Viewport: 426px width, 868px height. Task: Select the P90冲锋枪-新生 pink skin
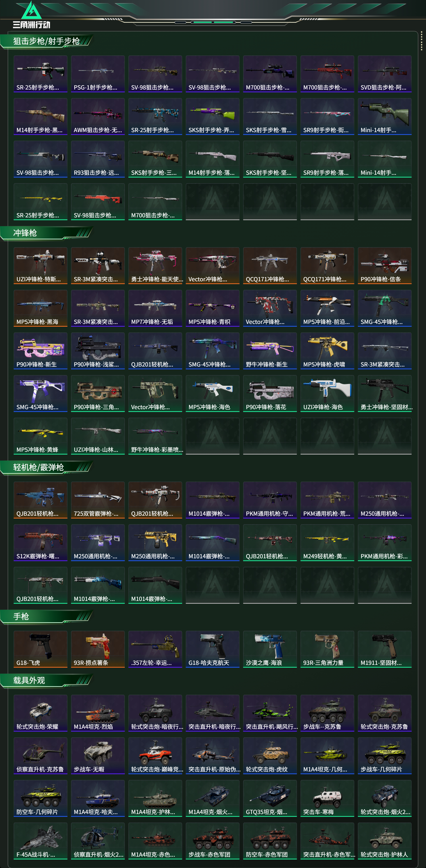40,351
